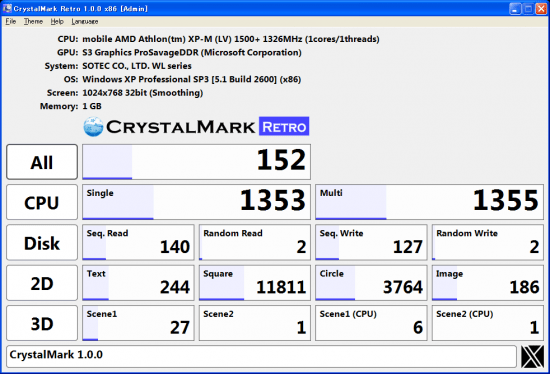Select the CPU Single score panel 1353
Screen dimensions: 550x374
(196, 202)
